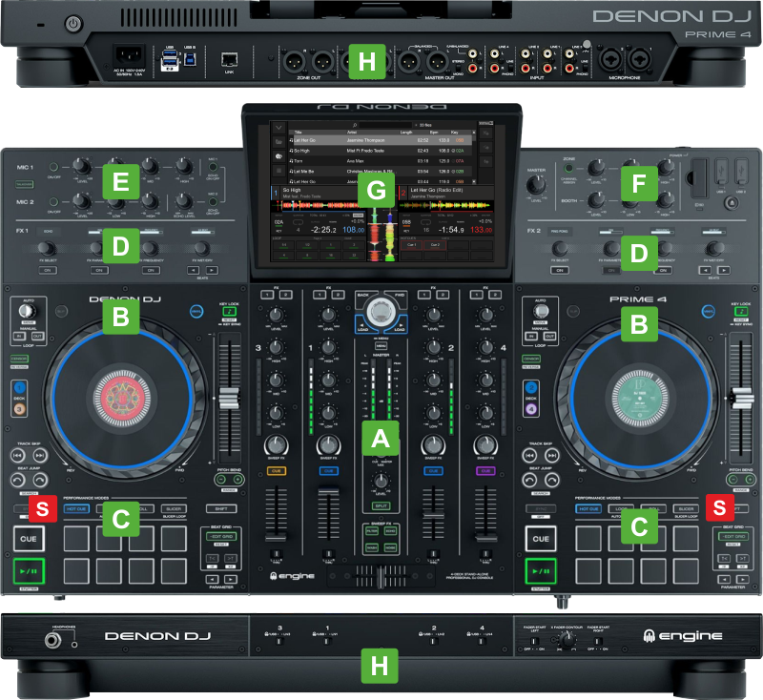Beat jump backward on the right deck
The height and width of the screenshot is (700, 763).
529,480
